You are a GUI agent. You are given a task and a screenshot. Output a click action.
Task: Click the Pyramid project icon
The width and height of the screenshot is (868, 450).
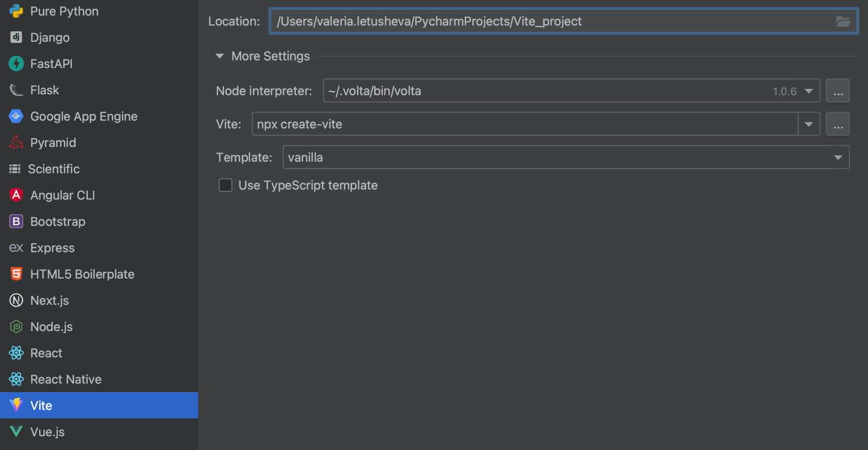tap(16, 142)
